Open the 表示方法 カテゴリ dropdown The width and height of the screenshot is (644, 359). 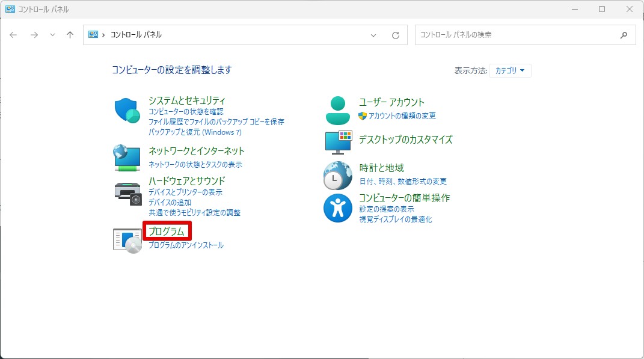click(x=510, y=70)
